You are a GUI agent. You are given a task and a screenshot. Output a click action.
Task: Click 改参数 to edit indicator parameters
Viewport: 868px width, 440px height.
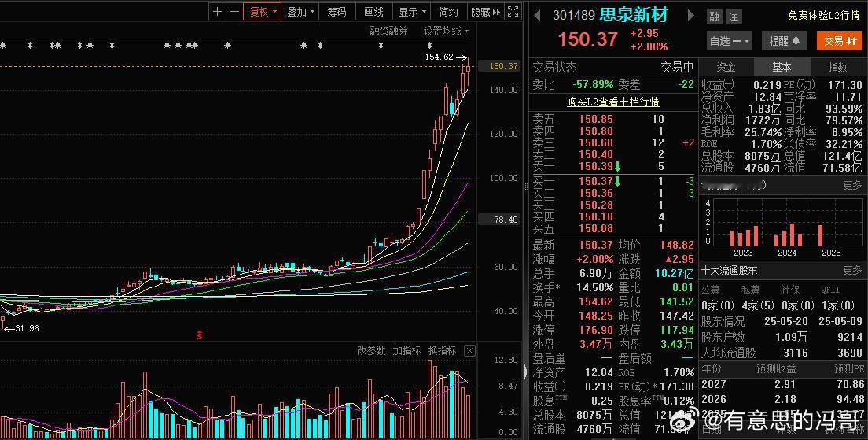371,350
